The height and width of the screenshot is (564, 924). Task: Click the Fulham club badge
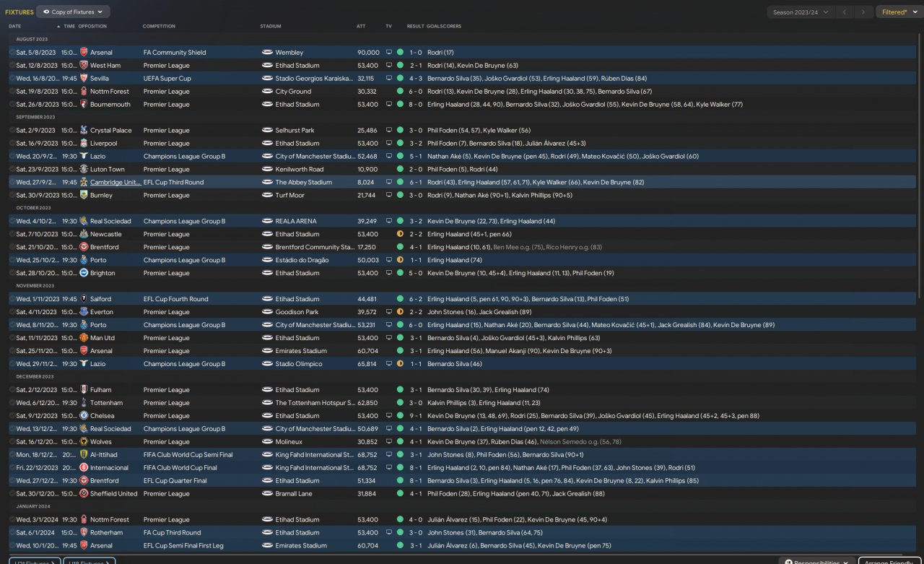click(84, 391)
